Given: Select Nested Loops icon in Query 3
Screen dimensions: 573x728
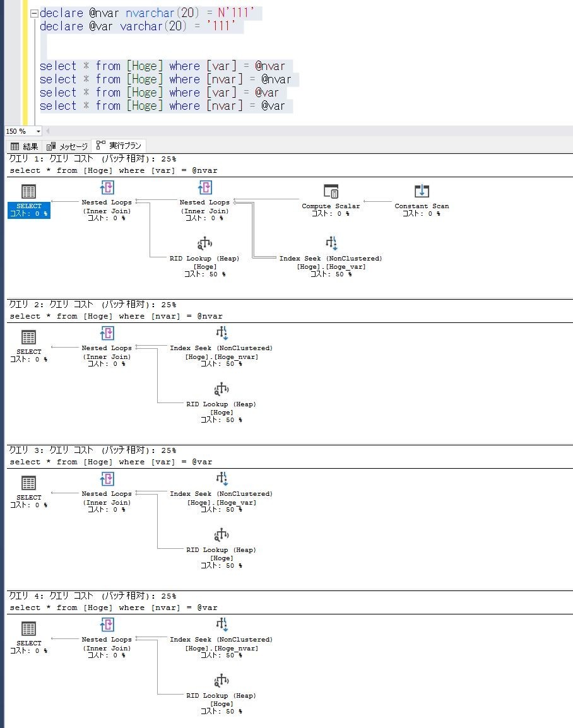Looking at the screenshot, I should [107, 479].
